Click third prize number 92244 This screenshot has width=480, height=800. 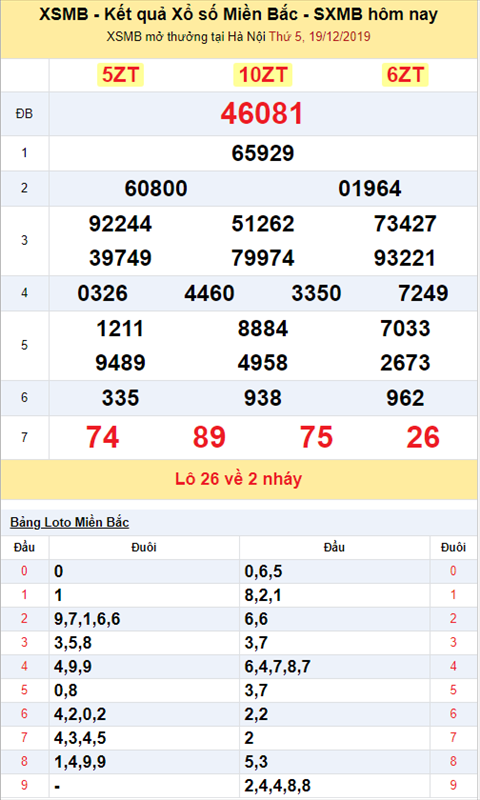click(120, 223)
